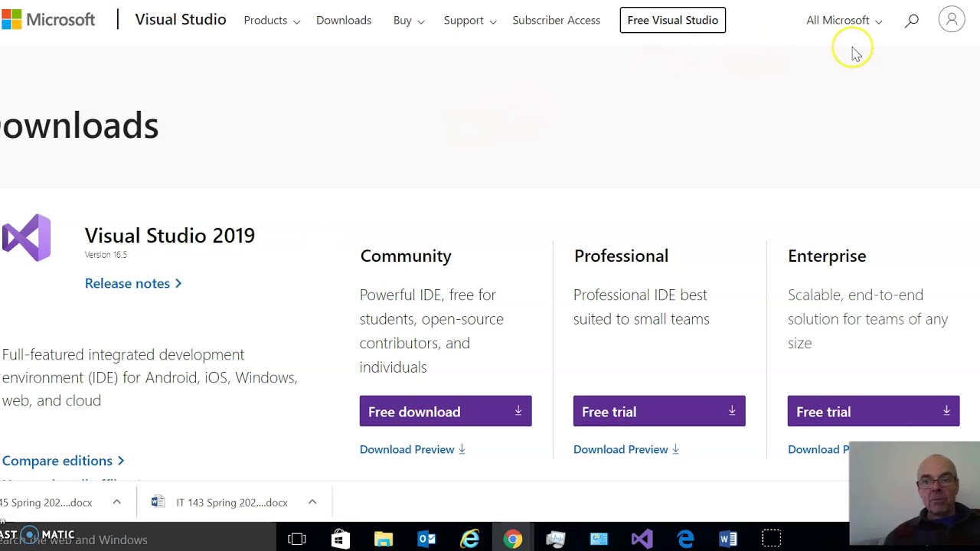Image resolution: width=980 pixels, height=551 pixels.
Task: Switch to Chrome in the taskbar
Action: pyautogui.click(x=512, y=540)
